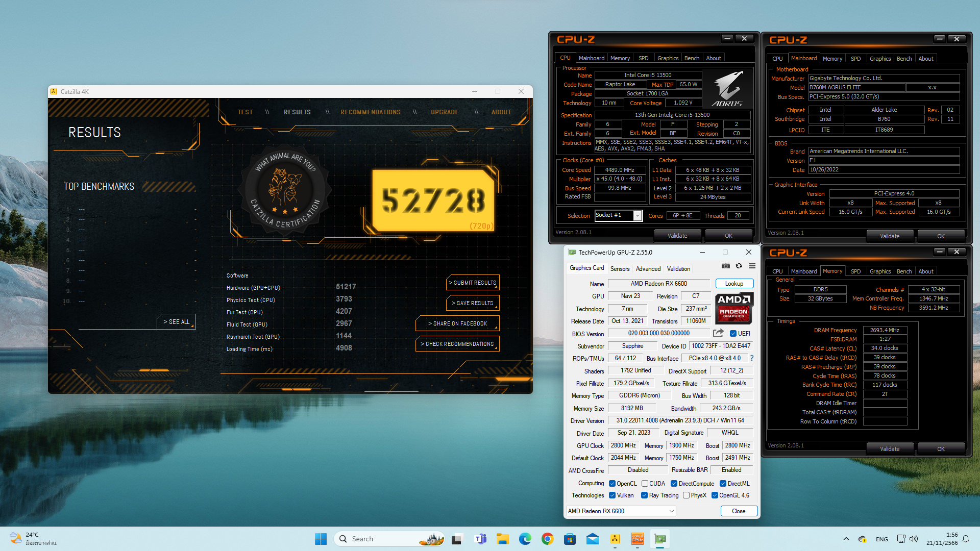The width and height of the screenshot is (980, 551).
Task: Click the AMD Radeon Graphics logo in GPU-Z
Action: [x=734, y=309]
